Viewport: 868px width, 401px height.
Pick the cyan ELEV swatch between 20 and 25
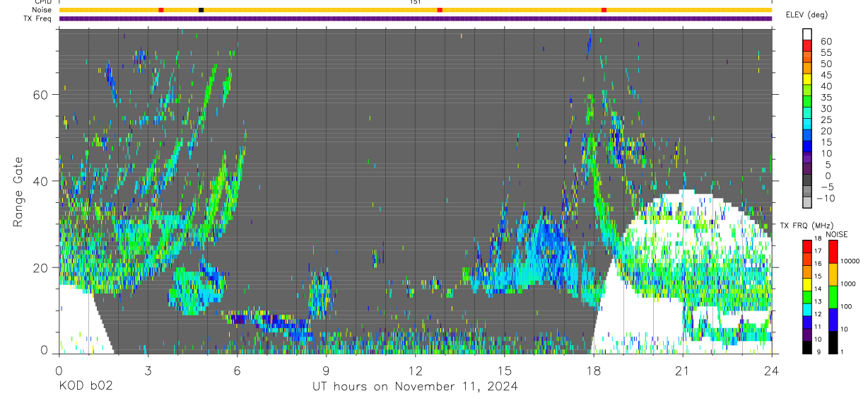pos(807,124)
